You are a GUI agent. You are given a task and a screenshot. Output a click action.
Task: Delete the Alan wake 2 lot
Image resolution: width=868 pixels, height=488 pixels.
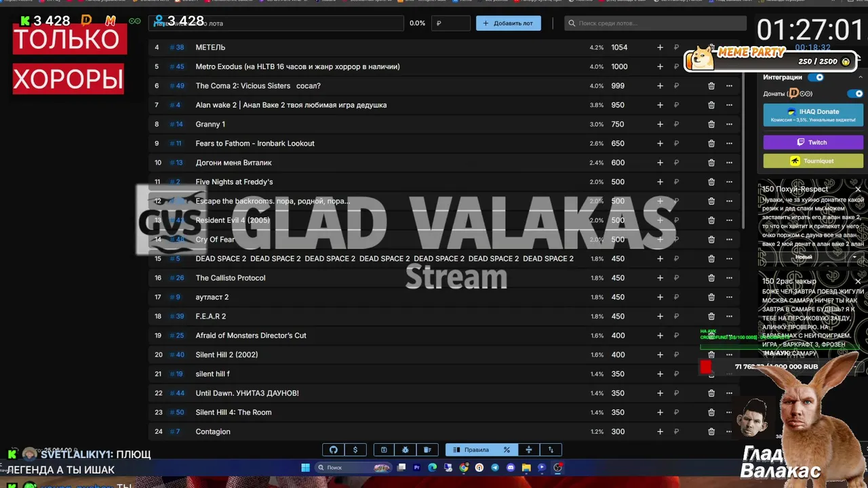[x=711, y=105]
